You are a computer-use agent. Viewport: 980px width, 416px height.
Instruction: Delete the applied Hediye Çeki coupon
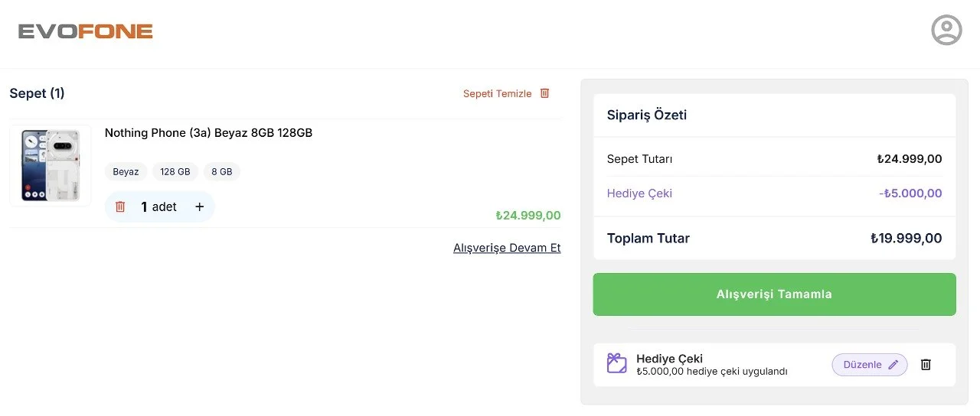[x=926, y=365]
